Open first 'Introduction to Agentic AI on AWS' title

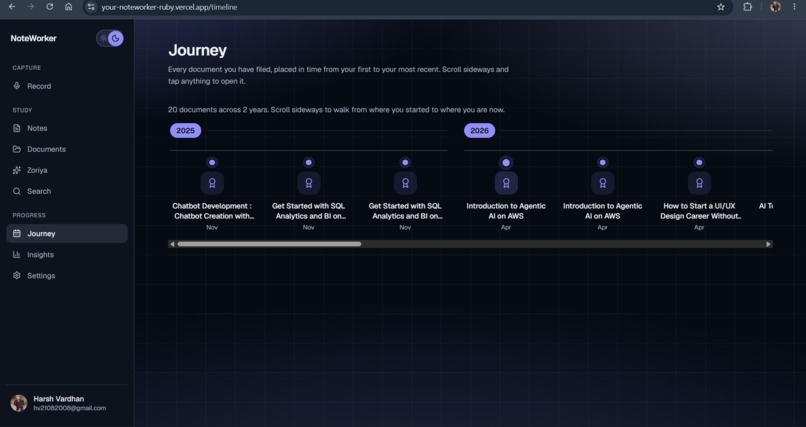click(x=506, y=211)
